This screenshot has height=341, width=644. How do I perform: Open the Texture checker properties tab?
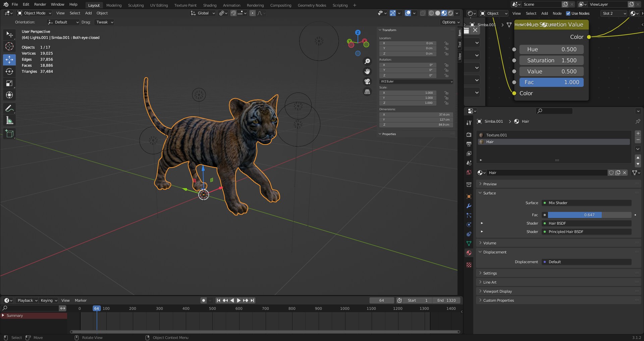coord(469,265)
